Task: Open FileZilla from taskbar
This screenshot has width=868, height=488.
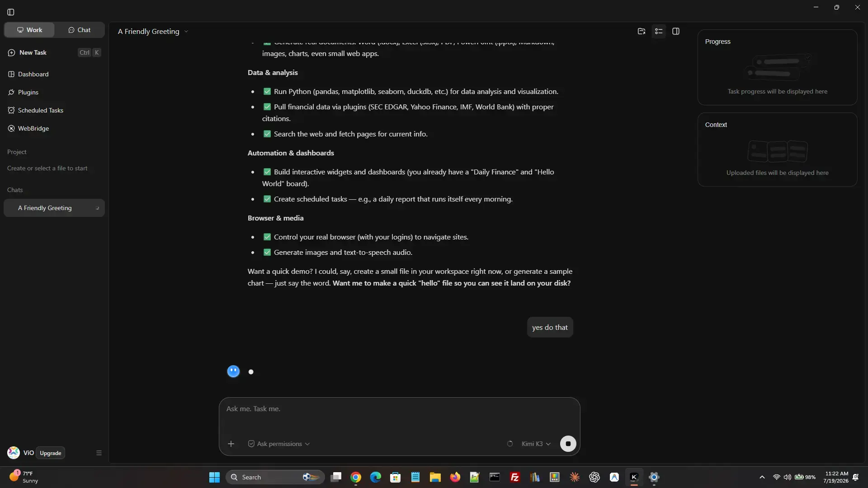Action: pos(515,477)
